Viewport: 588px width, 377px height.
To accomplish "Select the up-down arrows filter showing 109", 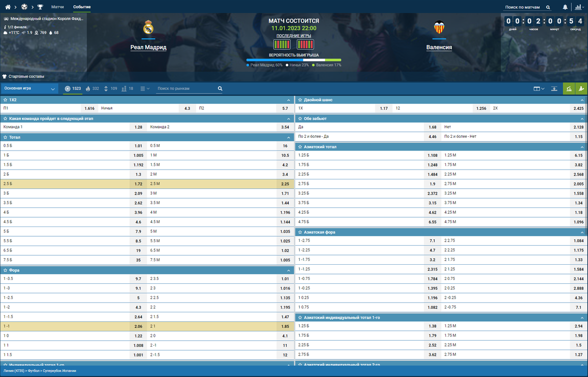I will tap(110, 89).
